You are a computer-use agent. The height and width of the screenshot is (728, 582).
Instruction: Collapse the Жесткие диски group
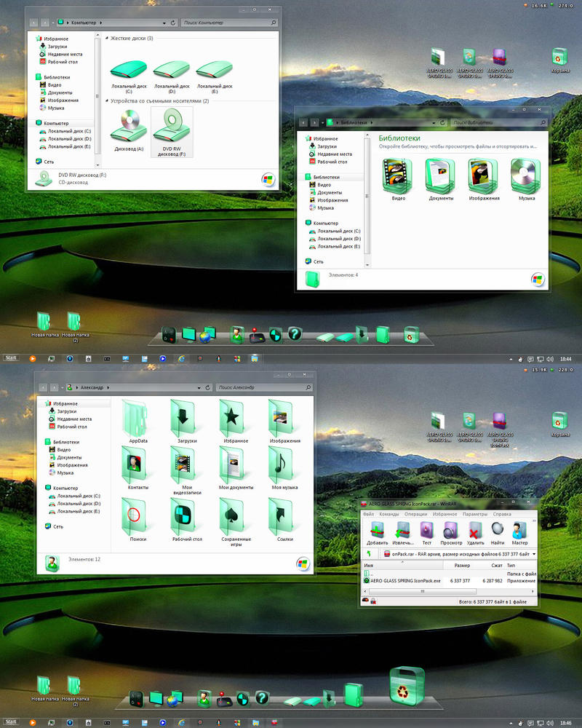pyautogui.click(x=107, y=38)
